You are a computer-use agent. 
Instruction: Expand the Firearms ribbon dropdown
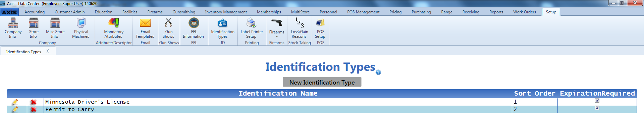click(277, 28)
